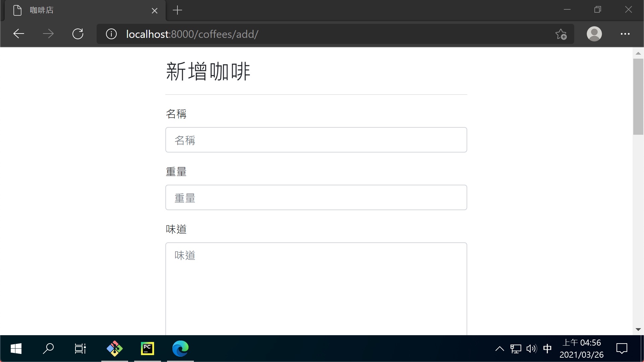Show hidden system tray icons
The height and width of the screenshot is (362, 644).
point(499,349)
